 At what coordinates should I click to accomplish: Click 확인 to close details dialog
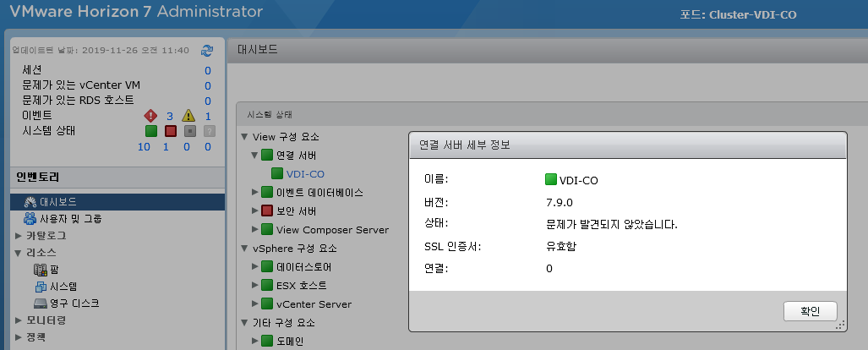[x=811, y=311]
